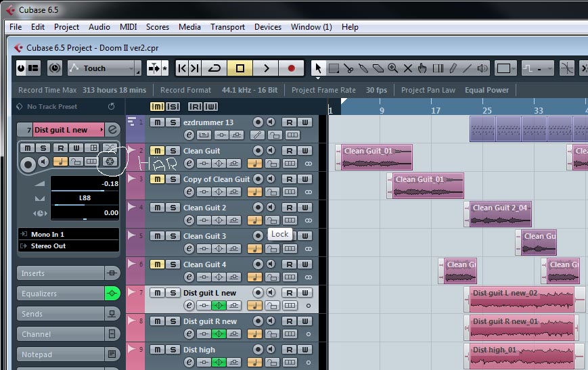The image size is (588, 370).
Task: Toggle the equalizer bypass on Dist guit L new
Action: (x=219, y=306)
